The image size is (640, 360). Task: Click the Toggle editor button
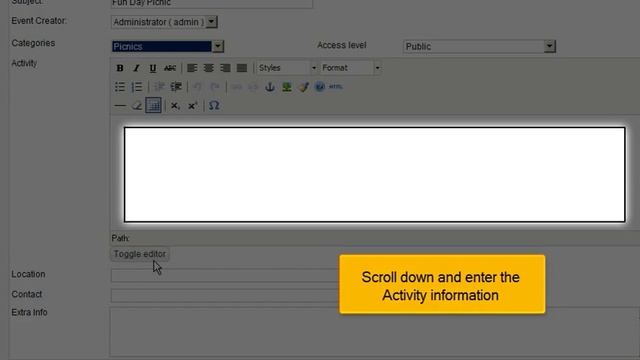pos(140,254)
